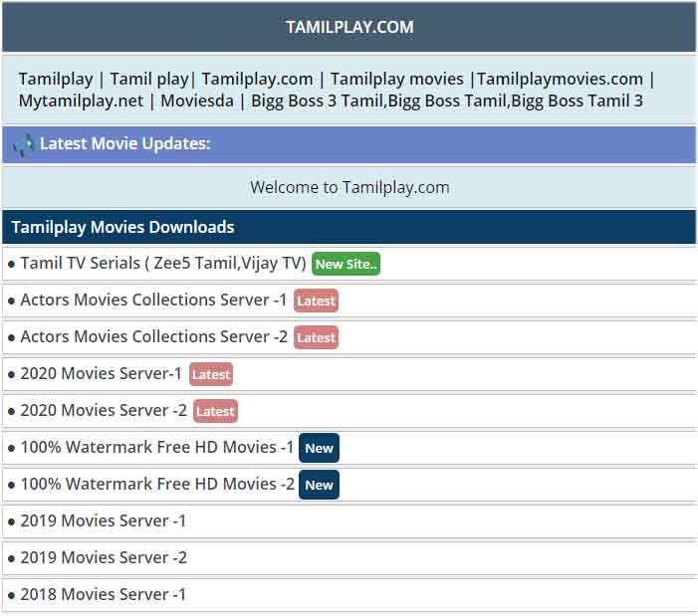
Task: Click Bigg Boss 3 Tamil in keyword text
Action: [x=318, y=101]
